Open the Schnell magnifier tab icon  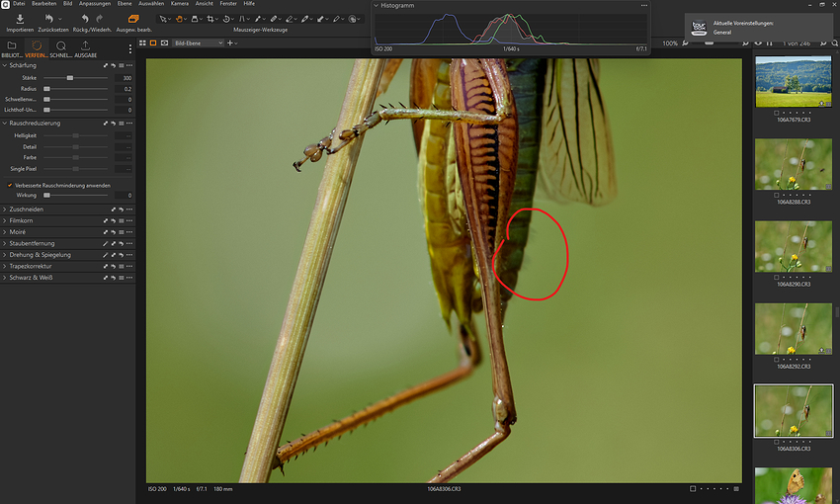click(x=61, y=45)
